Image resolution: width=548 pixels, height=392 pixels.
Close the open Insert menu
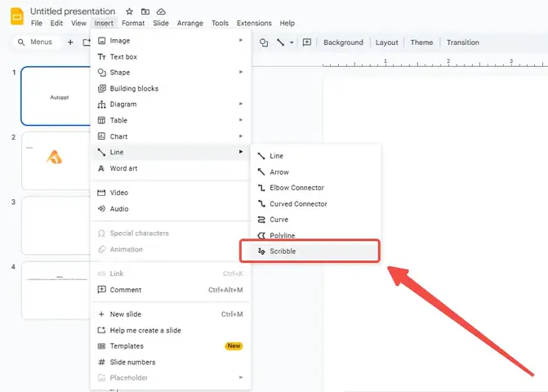(104, 23)
